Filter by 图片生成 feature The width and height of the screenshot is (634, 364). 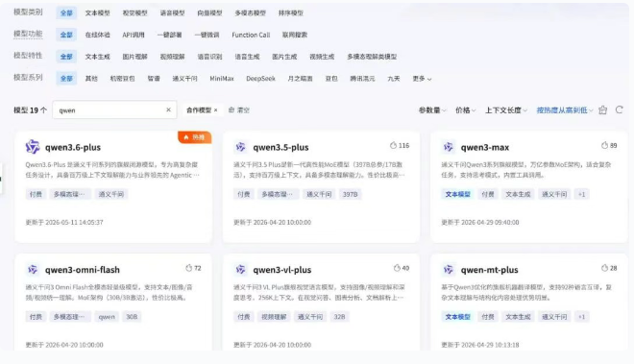284,57
